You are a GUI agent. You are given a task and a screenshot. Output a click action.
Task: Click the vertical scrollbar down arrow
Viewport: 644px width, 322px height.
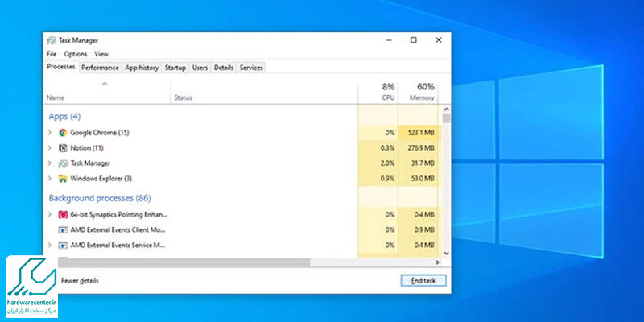447,254
